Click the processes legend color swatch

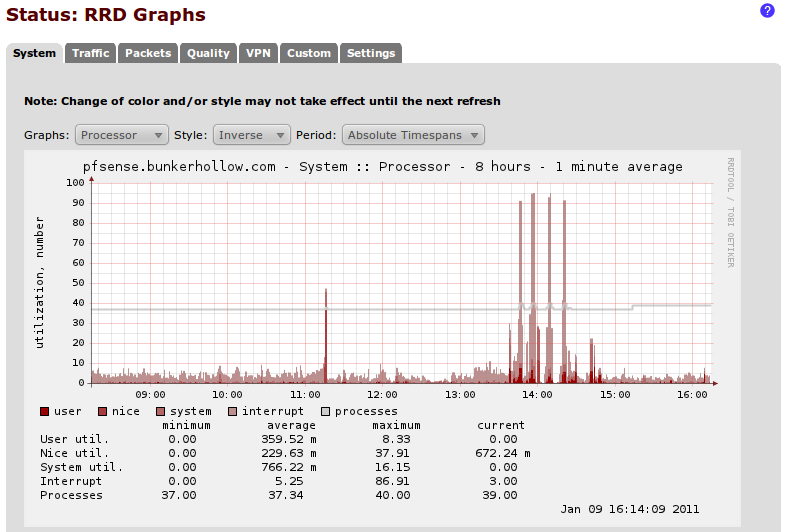325,412
